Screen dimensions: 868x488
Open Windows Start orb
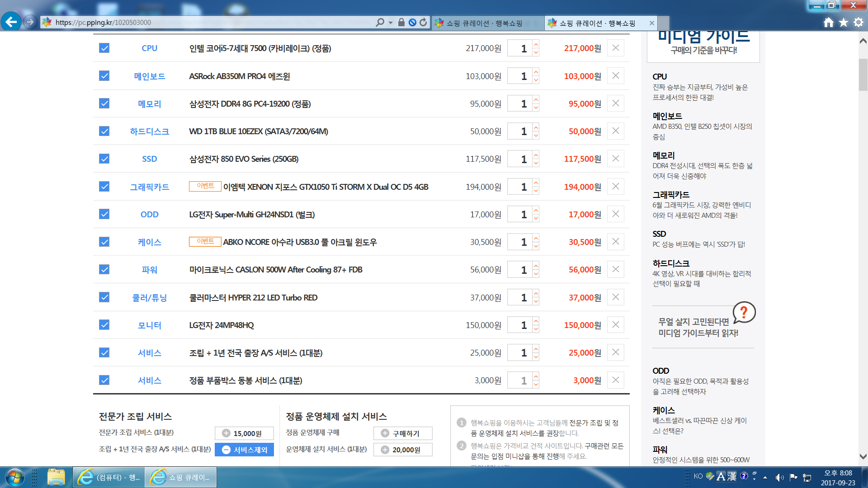tap(14, 477)
